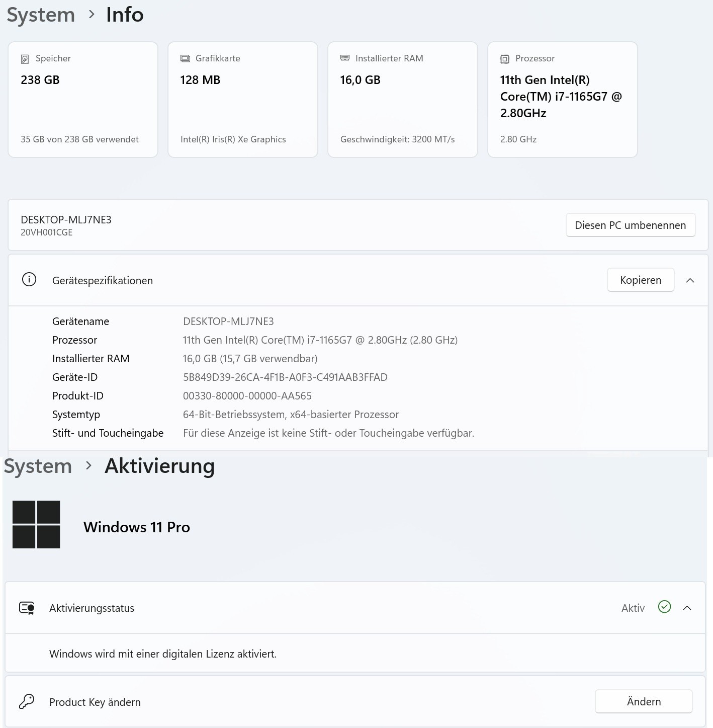Go back to System from Info breadcrumb
This screenshot has height=728, width=713.
point(41,15)
